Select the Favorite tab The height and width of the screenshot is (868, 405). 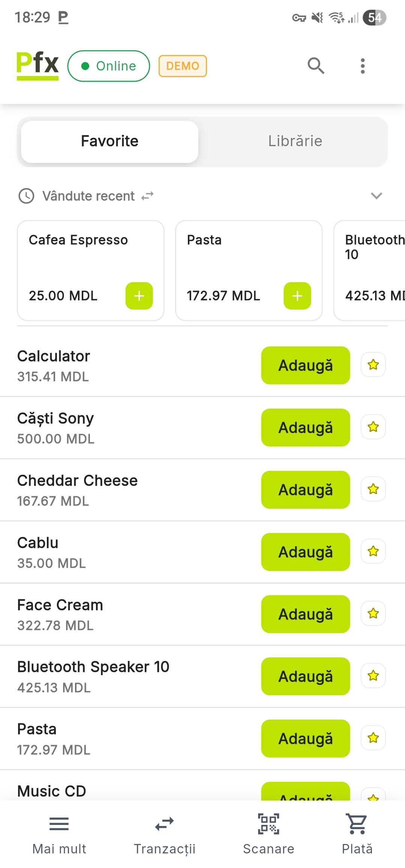point(109,141)
